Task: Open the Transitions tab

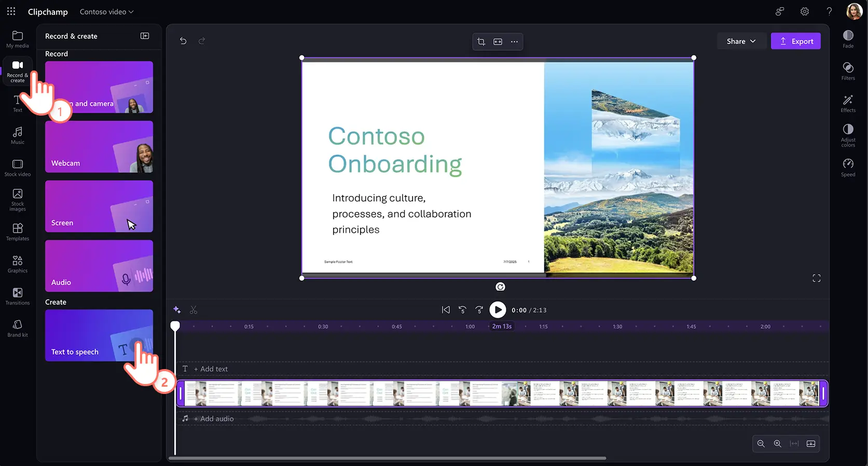Action: click(18, 296)
